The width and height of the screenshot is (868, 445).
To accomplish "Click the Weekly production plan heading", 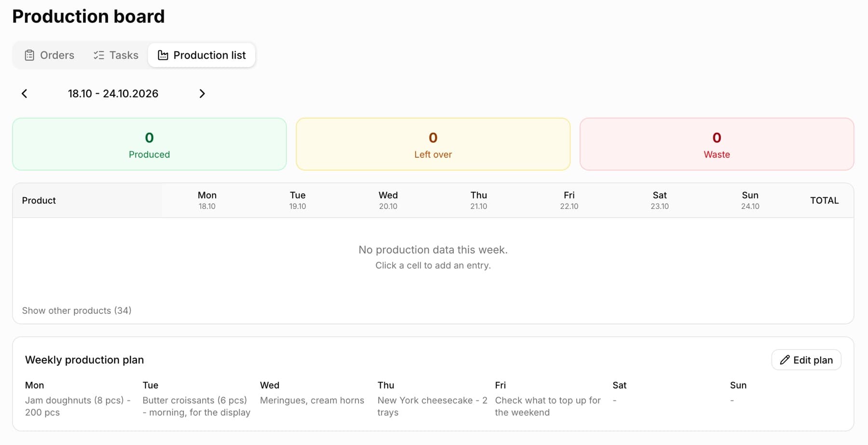I will pos(84,360).
